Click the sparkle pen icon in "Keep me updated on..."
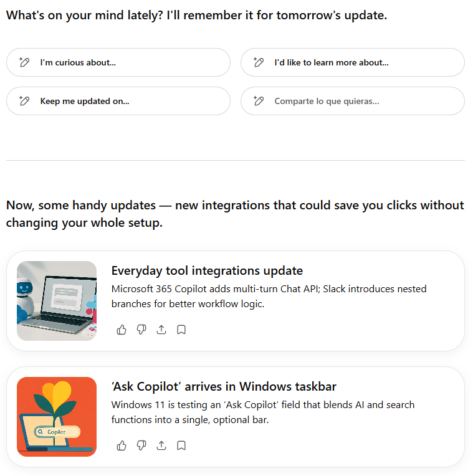The height and width of the screenshot is (476, 473). (24, 101)
